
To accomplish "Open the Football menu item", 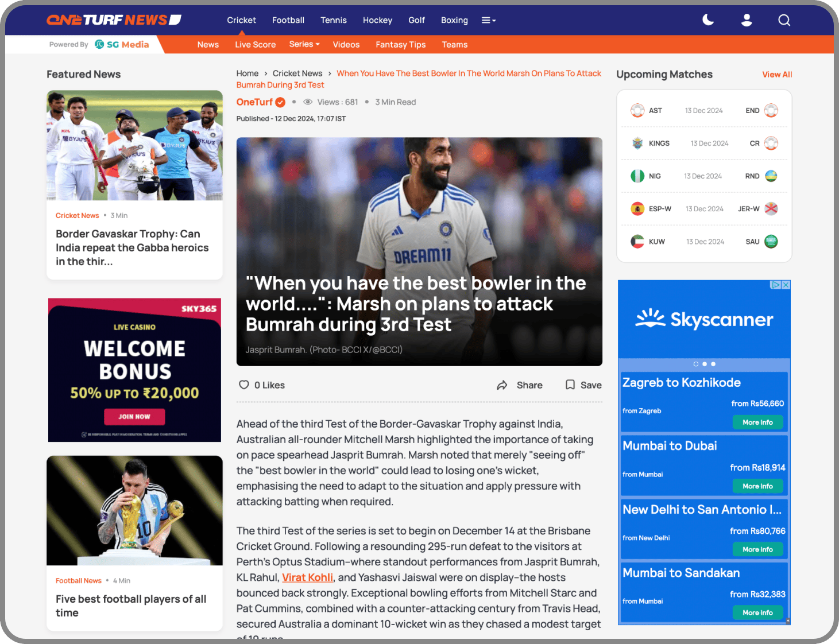I will pos(288,20).
